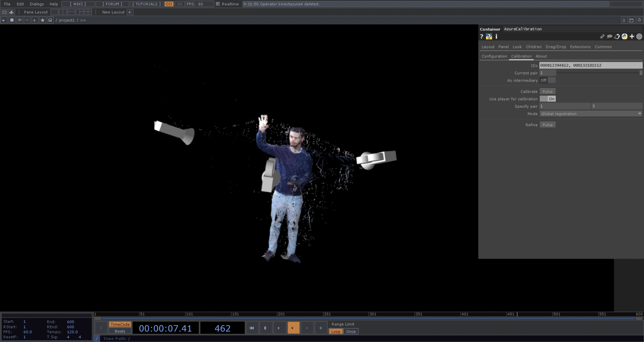This screenshot has height=342, width=644.
Task: Open the pane type dropdown arrow
Action: (x=4, y=20)
